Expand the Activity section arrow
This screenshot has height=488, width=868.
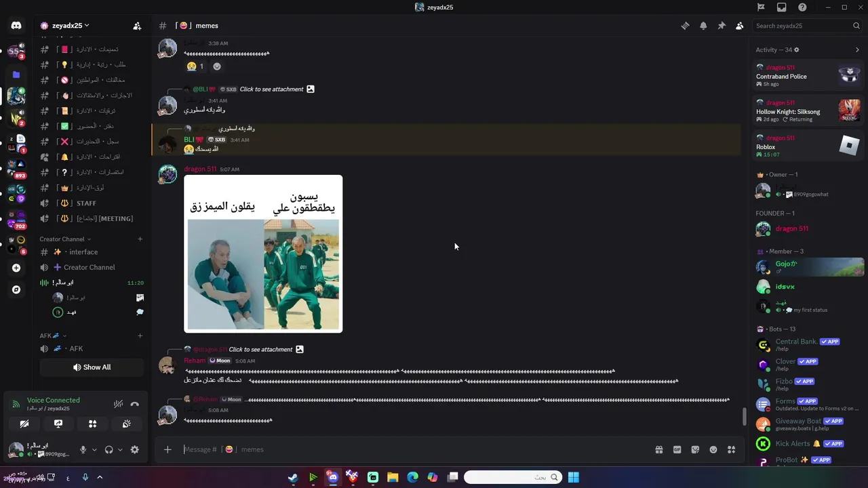click(x=857, y=49)
